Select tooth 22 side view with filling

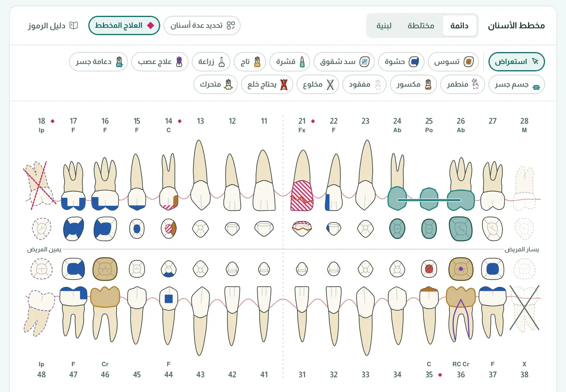pos(334,182)
